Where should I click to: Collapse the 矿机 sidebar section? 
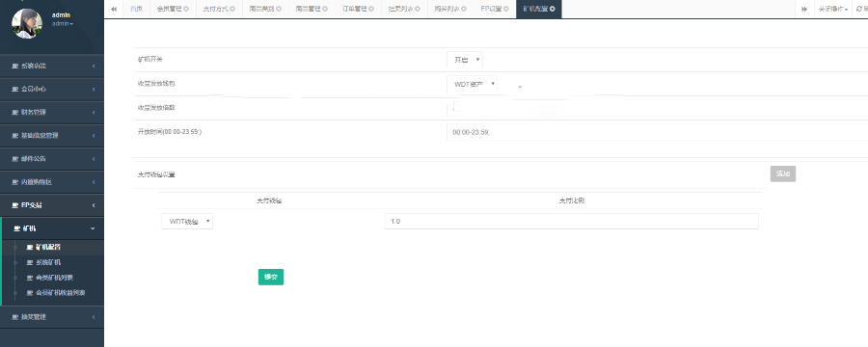[x=52, y=228]
